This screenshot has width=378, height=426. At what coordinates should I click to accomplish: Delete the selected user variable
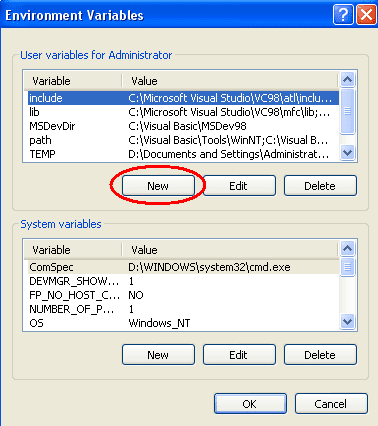[320, 186]
